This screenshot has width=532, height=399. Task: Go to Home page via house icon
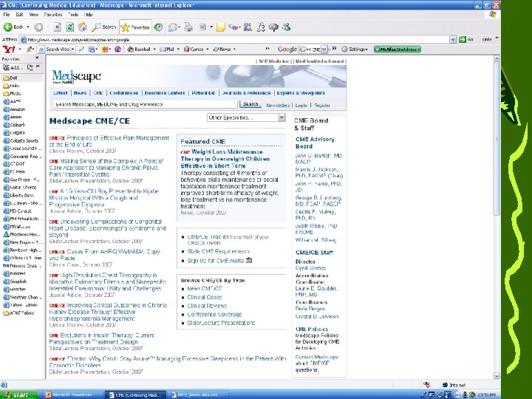[83, 27]
